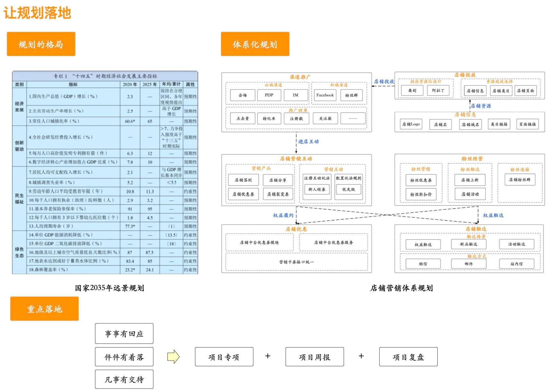Click the table row 8.城镇调查失业率（%）

pyautogui.click(x=112, y=183)
